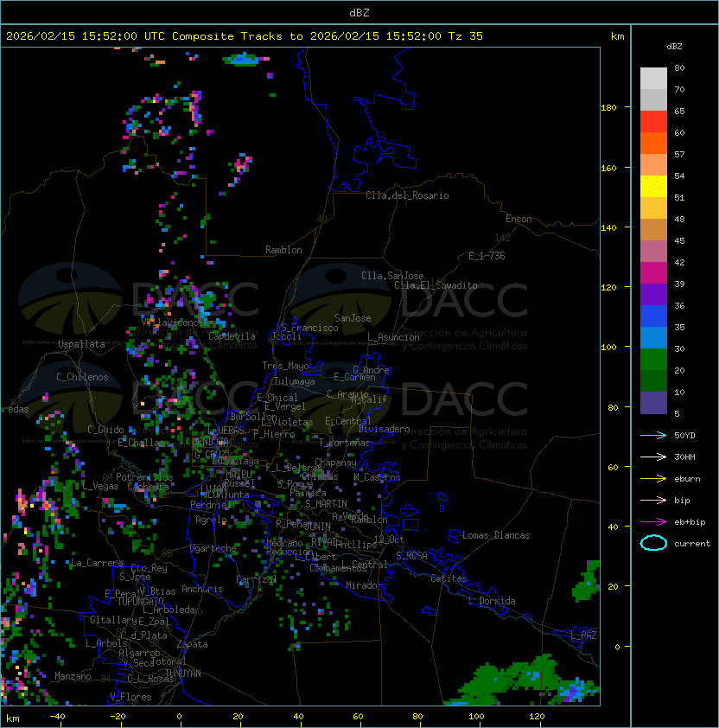The width and height of the screenshot is (719, 728).
Task: Select the pink bip arrow legend icon
Action: tap(653, 501)
